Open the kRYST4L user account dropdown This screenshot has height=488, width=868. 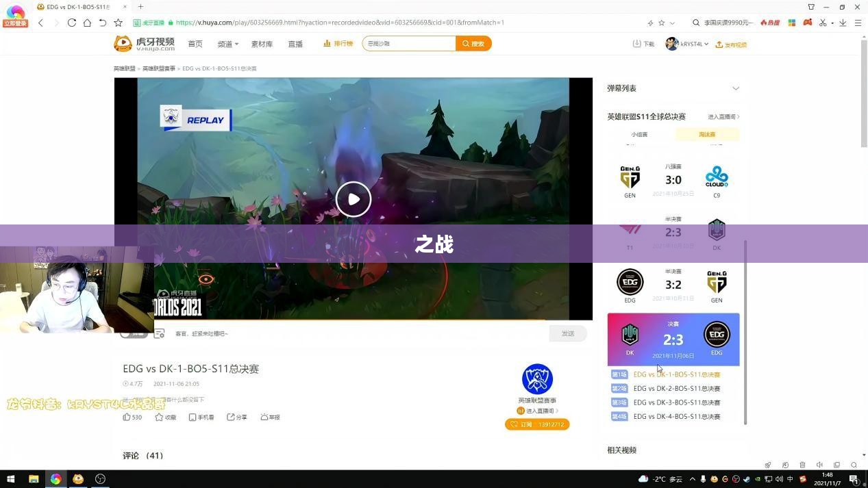pyautogui.click(x=686, y=44)
